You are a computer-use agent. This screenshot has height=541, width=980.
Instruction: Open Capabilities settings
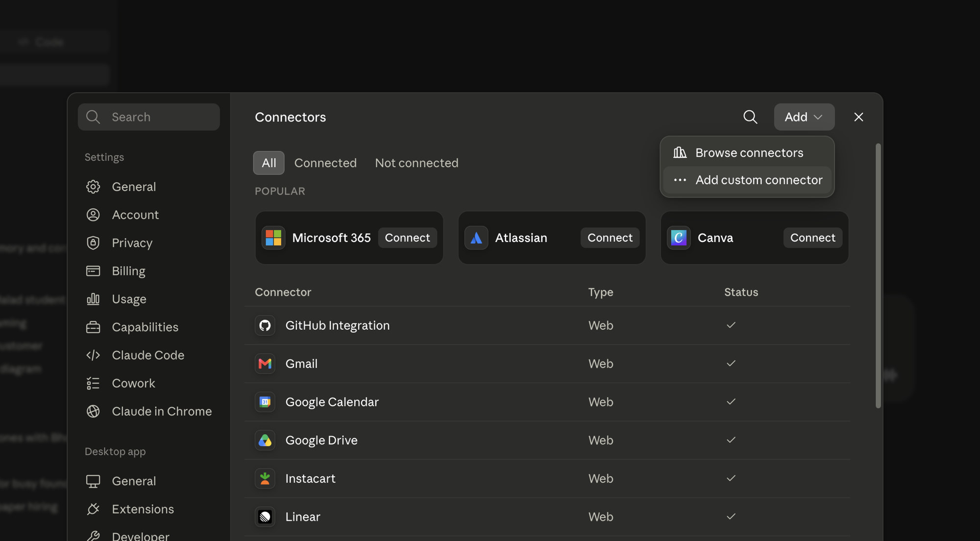point(148,327)
